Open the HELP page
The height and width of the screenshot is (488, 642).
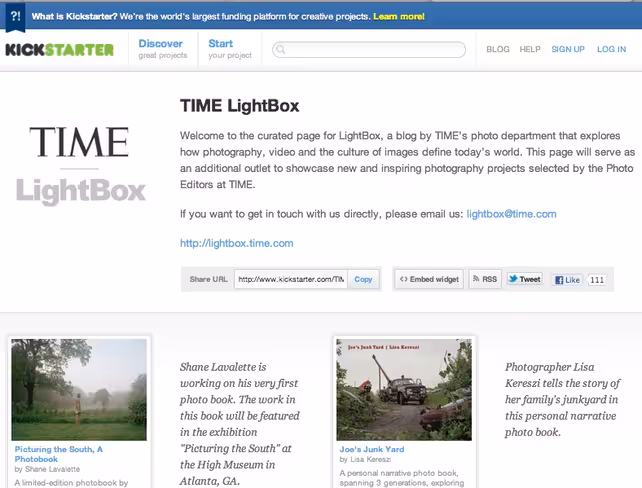tap(530, 49)
